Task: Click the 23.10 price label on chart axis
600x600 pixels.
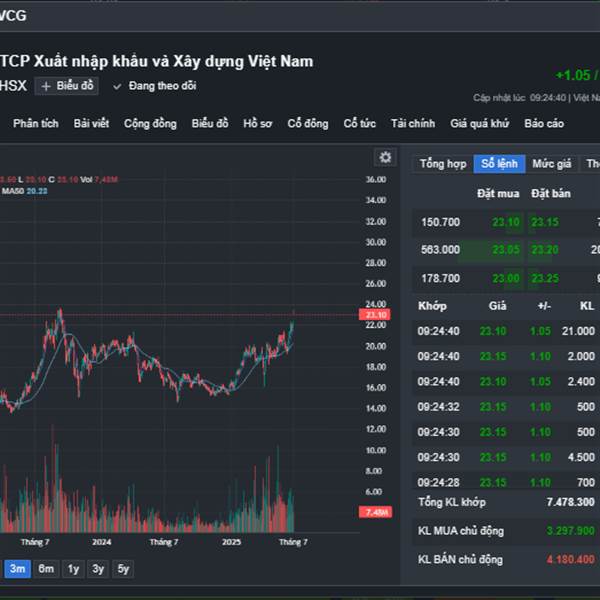Action: point(375,315)
